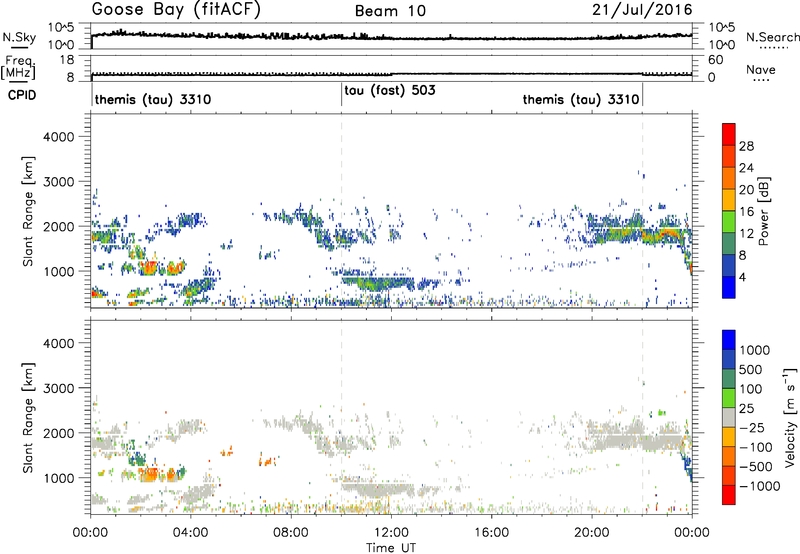This screenshot has width=800, height=554.
Task: Pick the red bottom Velocity colorbar segment
Action: (729, 495)
